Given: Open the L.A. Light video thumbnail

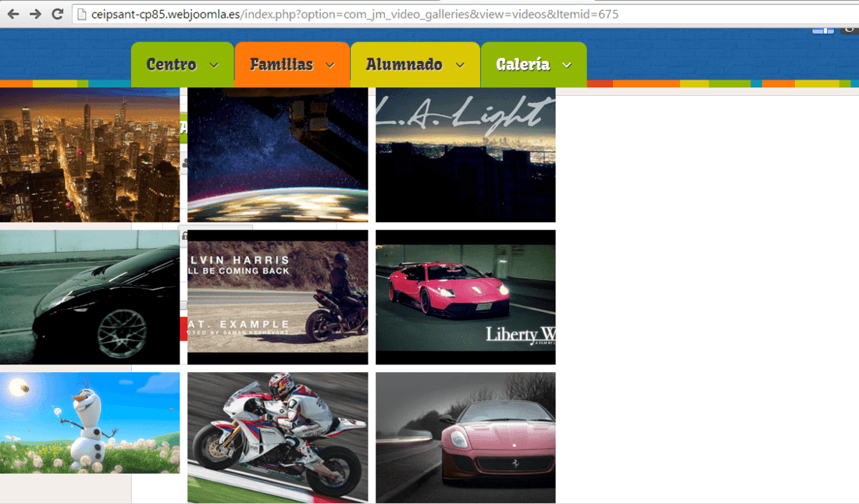Looking at the screenshot, I should [x=465, y=154].
